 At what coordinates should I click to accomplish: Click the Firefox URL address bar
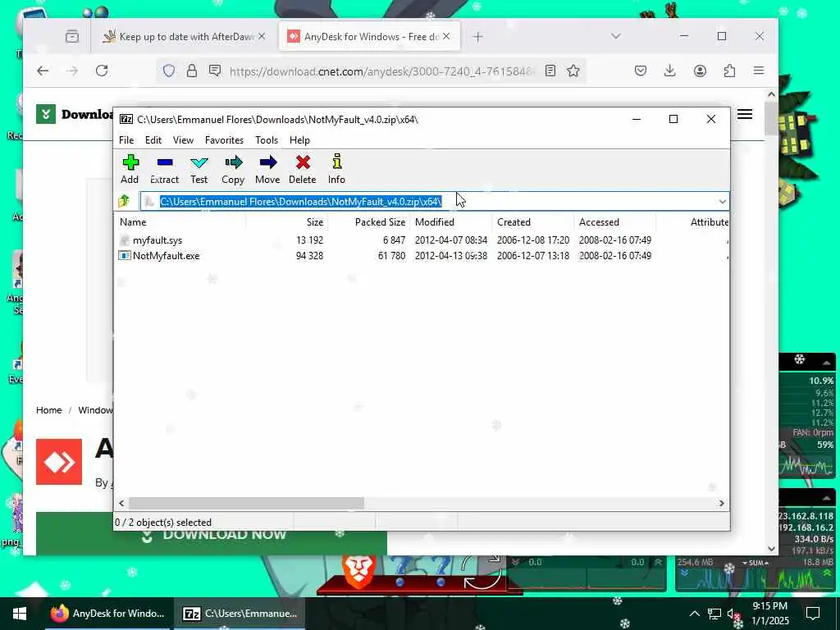[381, 71]
